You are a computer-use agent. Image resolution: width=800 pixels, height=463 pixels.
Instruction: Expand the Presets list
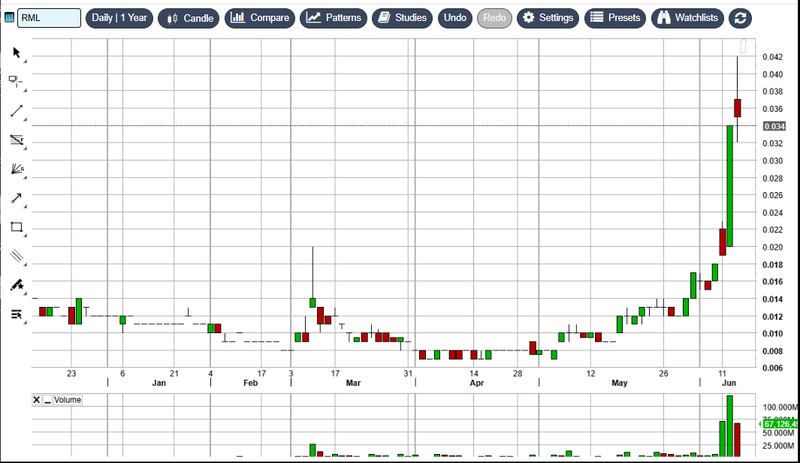[x=614, y=18]
